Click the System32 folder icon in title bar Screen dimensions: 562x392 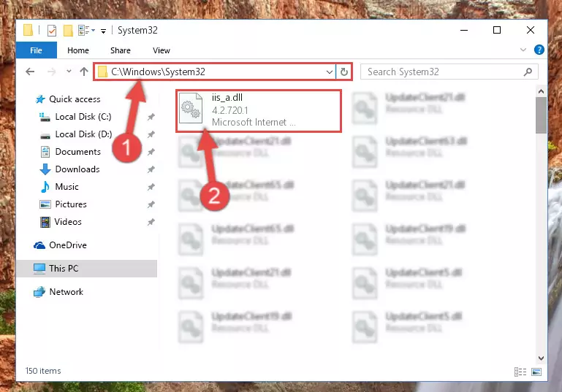click(x=29, y=31)
